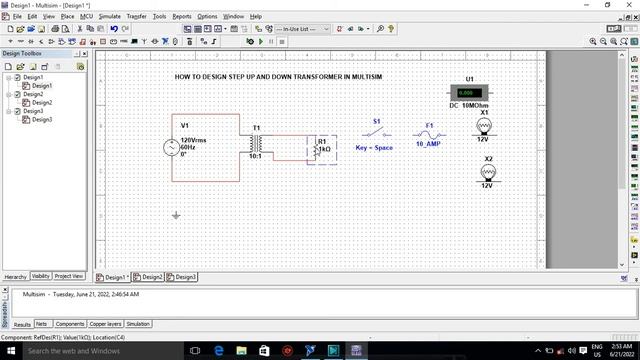The height and width of the screenshot is (360, 640).
Task: Close the Design Toolbox panel
Action: pos(84,54)
